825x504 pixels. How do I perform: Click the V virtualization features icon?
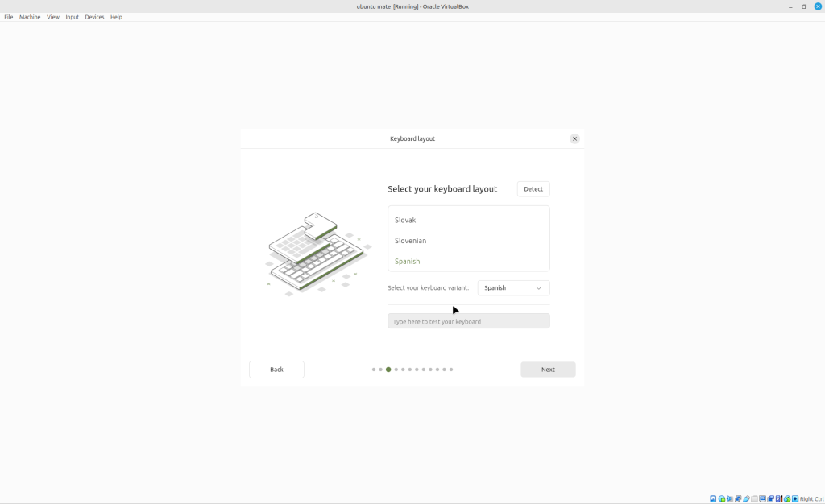[779, 498]
